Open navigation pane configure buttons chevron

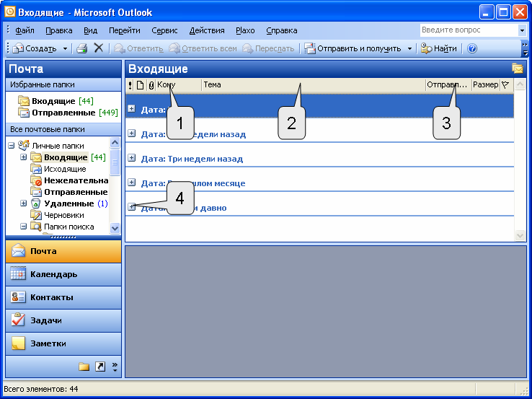[x=115, y=367]
